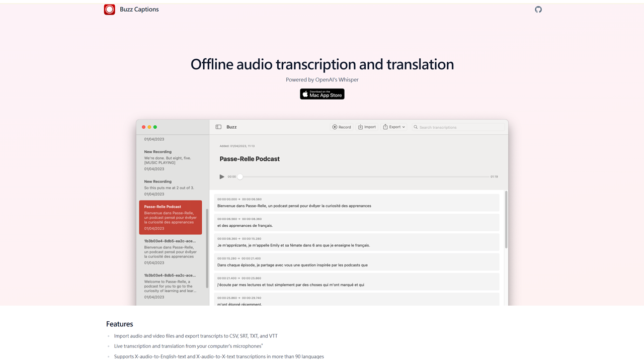Click the Record button

coord(342,127)
